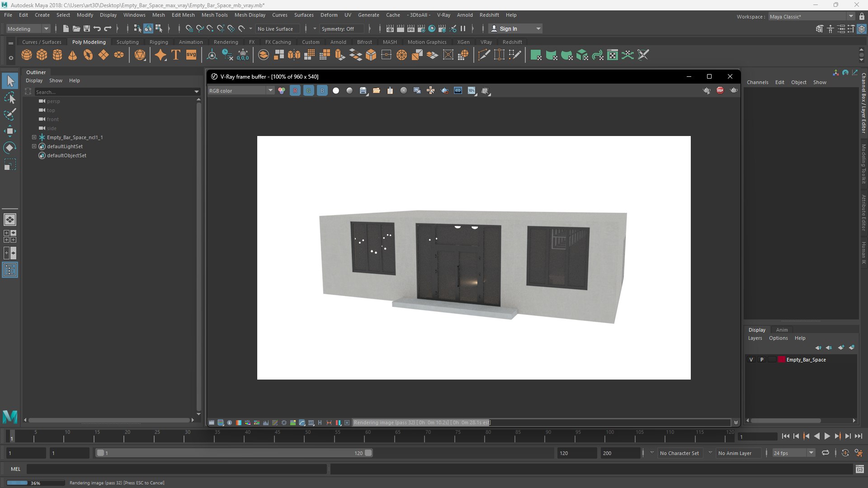Select the Lasso tool in toolbox
This screenshot has height=488, width=868.
9,98
